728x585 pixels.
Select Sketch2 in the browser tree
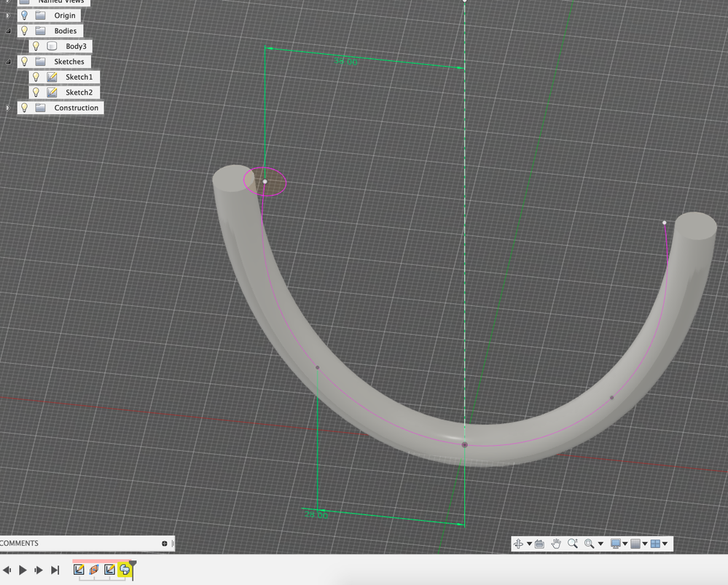coord(79,92)
